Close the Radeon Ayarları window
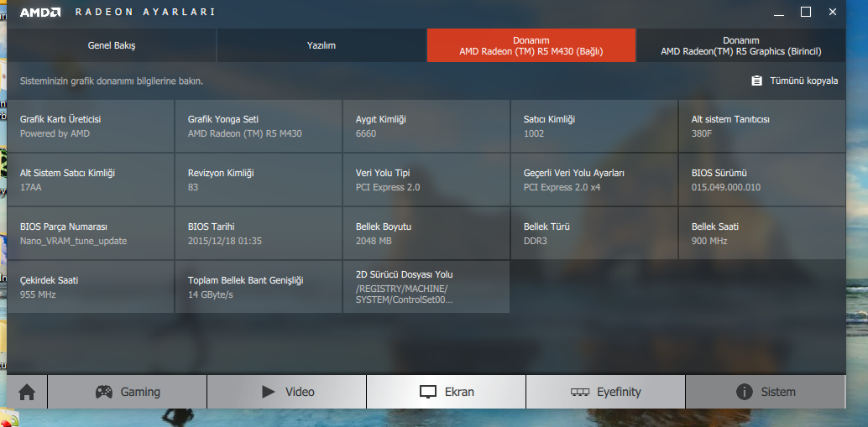The height and width of the screenshot is (427, 868). click(832, 13)
